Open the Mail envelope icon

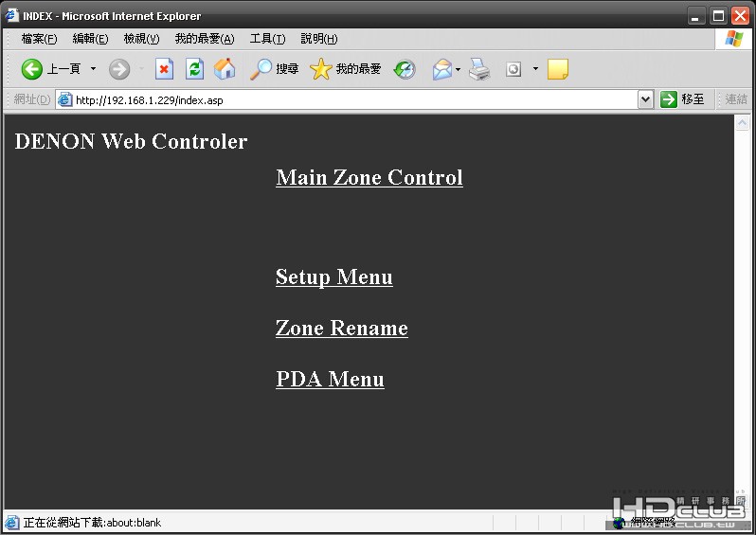coord(442,69)
